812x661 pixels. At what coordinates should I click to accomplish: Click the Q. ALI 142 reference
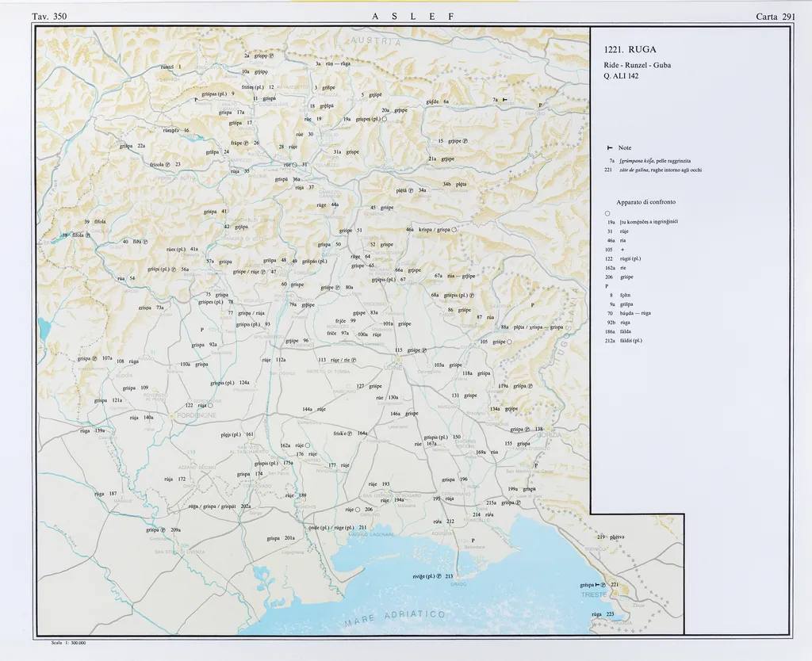point(621,76)
